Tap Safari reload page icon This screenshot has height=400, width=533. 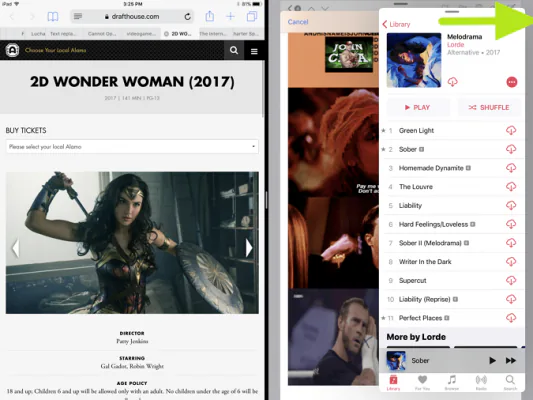point(187,16)
